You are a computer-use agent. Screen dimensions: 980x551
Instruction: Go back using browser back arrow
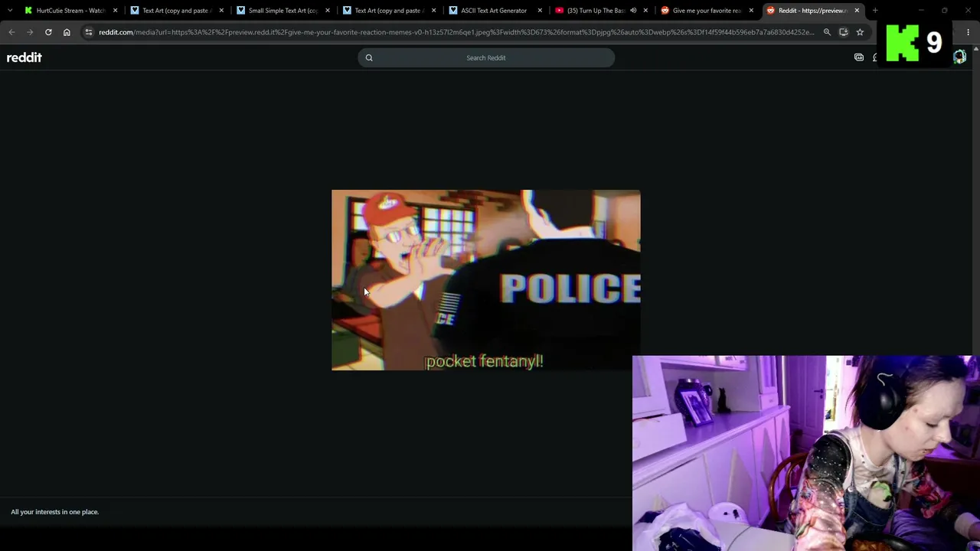click(11, 32)
